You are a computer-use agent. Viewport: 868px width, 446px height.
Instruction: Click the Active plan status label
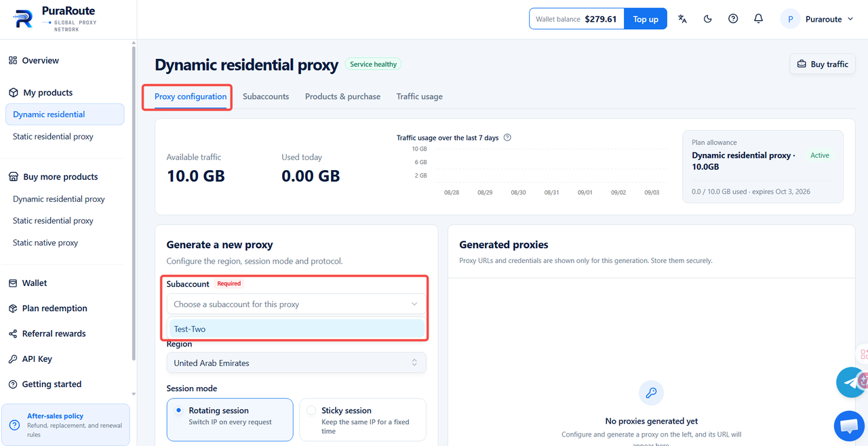[820, 155]
